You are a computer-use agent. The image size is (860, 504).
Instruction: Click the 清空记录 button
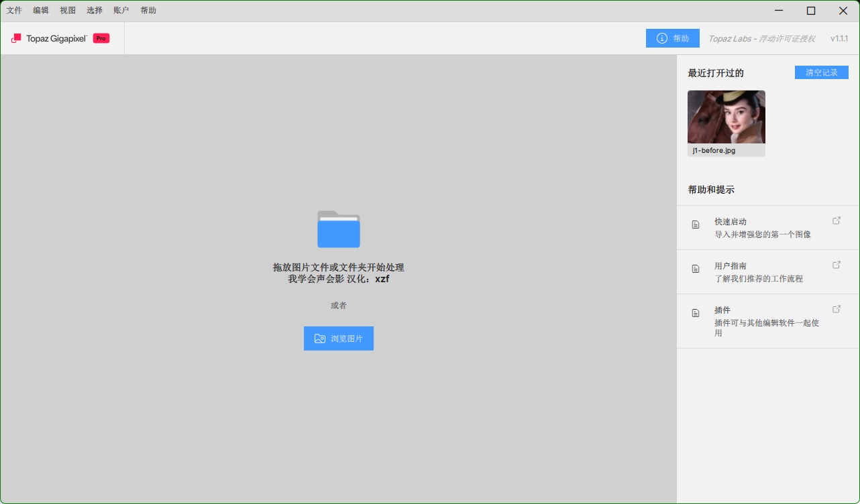point(821,72)
